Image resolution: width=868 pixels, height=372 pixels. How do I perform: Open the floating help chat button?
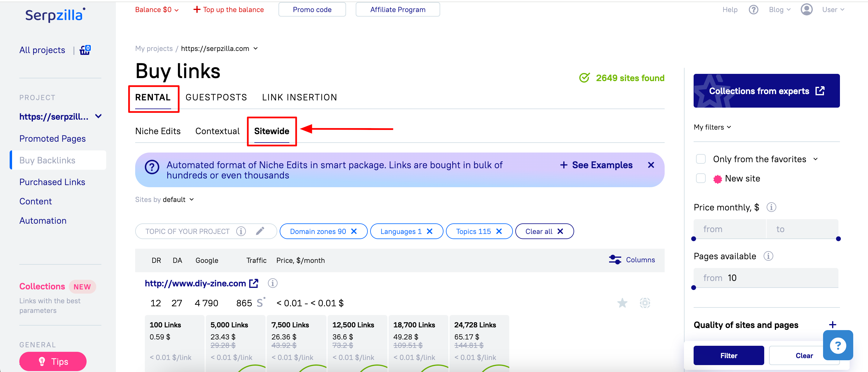point(838,345)
